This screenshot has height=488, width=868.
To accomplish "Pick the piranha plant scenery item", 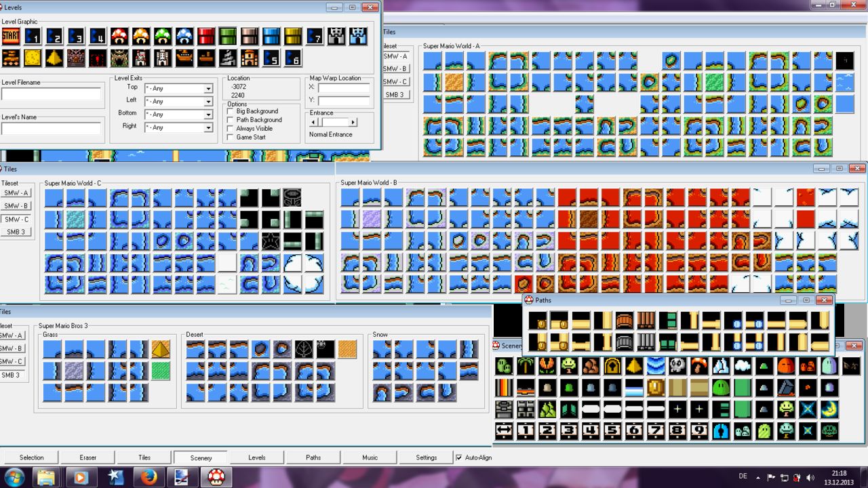I will coord(547,366).
